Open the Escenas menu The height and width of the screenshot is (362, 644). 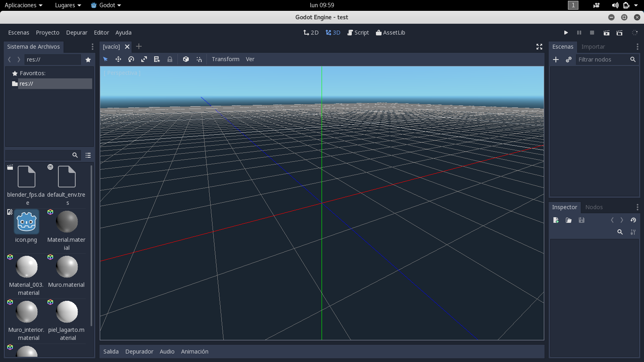click(19, 33)
